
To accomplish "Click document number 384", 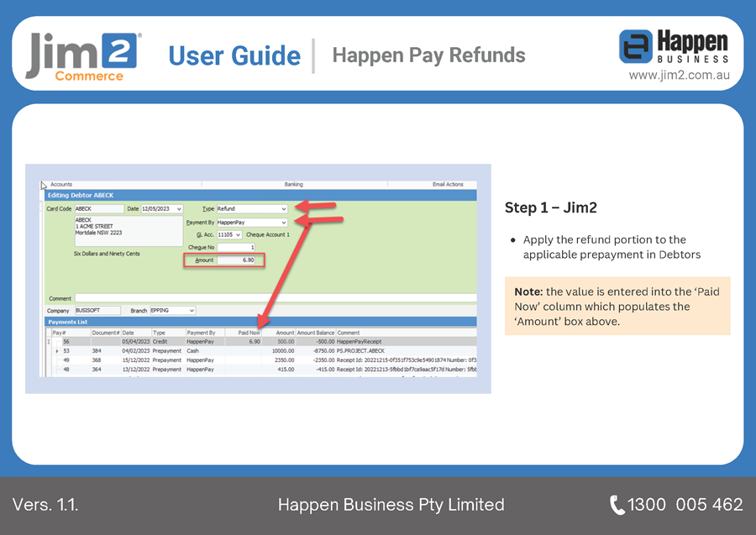I will (97, 351).
